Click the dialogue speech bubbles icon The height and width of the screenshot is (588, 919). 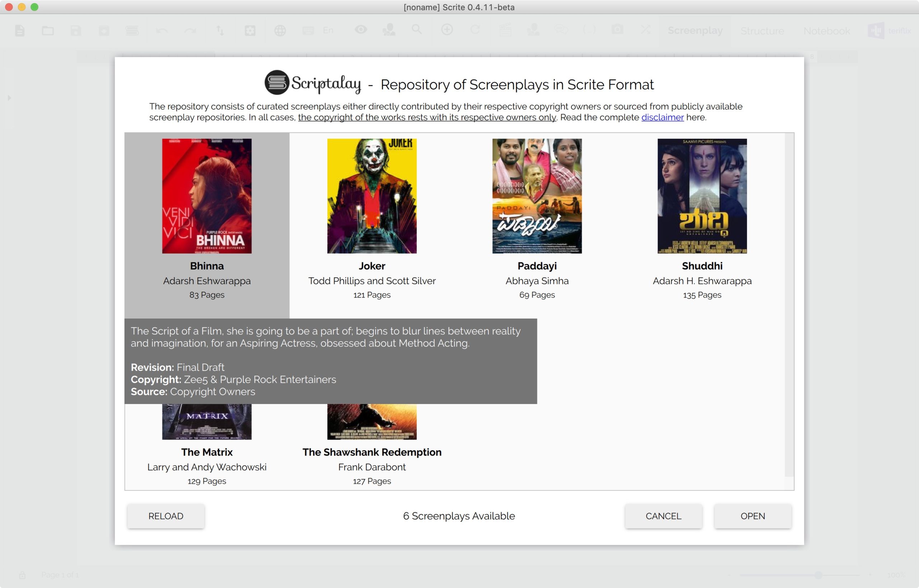[x=561, y=29]
